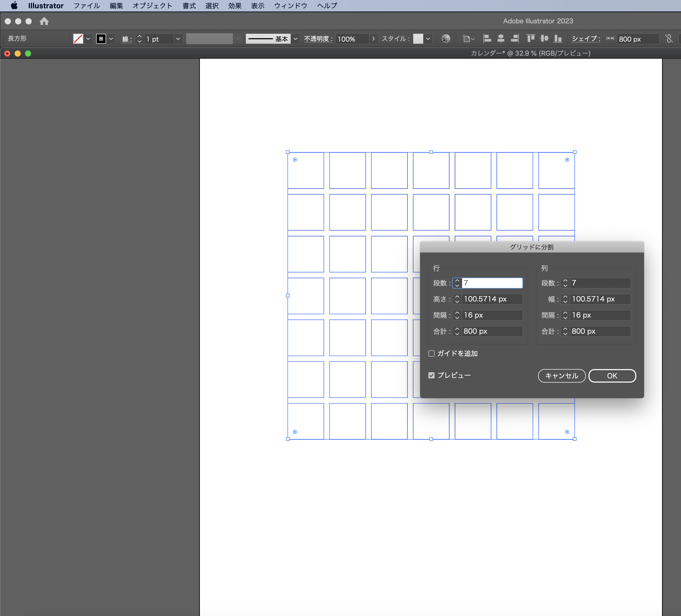
Task: Click horizontal align left icon
Action: (x=487, y=39)
